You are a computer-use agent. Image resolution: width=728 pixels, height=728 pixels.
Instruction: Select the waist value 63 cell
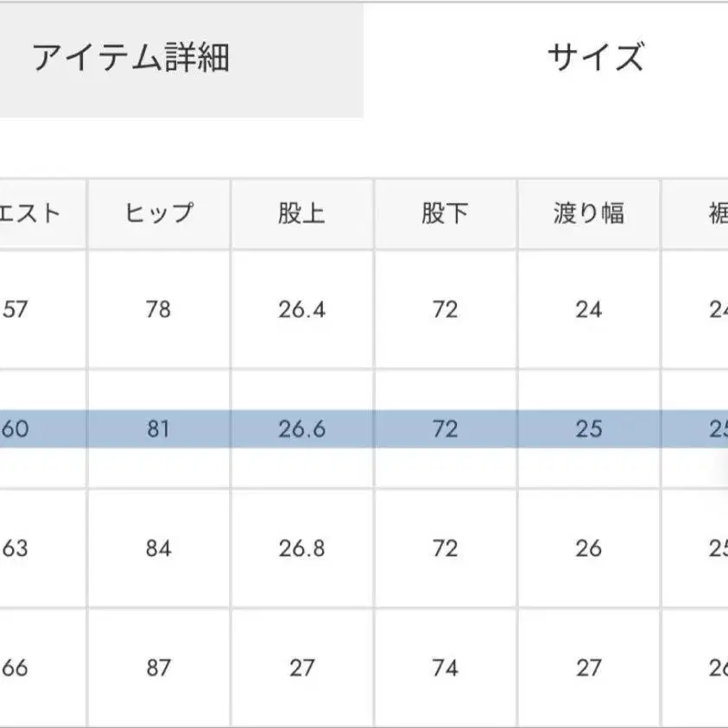[x=16, y=548]
